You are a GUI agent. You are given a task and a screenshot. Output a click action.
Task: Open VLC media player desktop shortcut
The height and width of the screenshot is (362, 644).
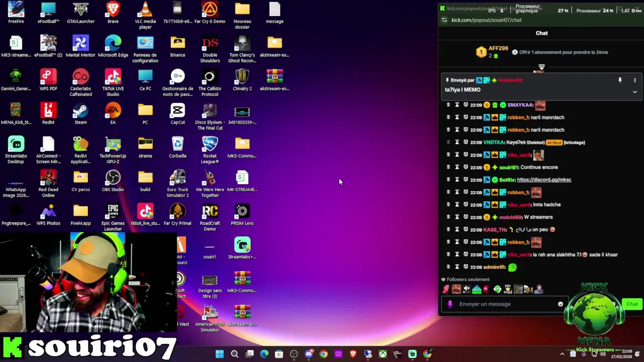coord(145,16)
